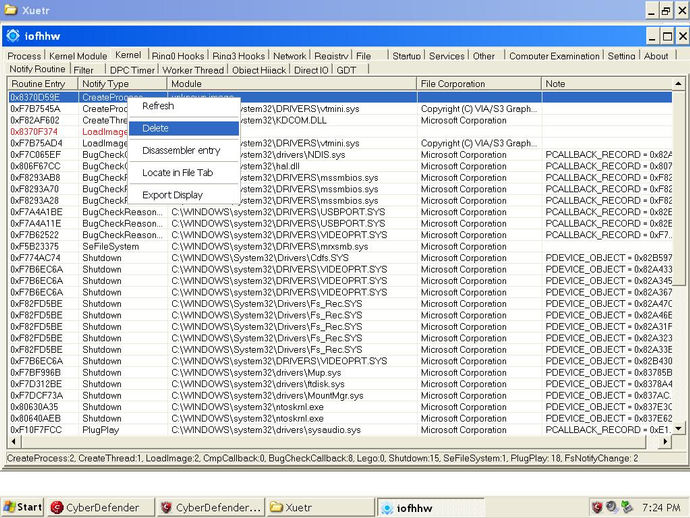Click the list scroll-down arrow

[678, 429]
